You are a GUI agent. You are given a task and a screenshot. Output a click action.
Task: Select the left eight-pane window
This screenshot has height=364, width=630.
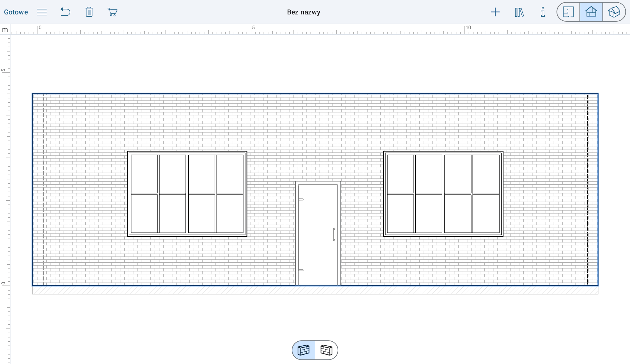point(187,194)
